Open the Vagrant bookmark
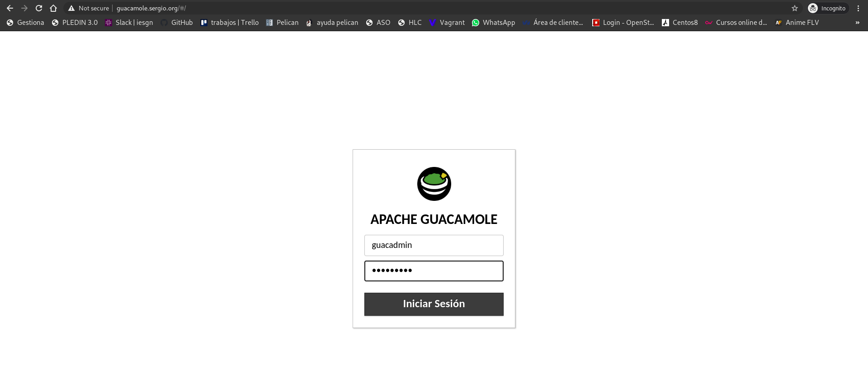Viewport: 868px width, 385px height. click(x=447, y=23)
